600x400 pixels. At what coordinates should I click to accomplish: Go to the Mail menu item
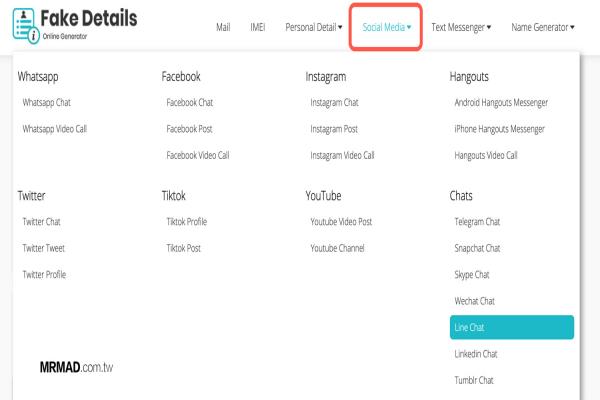coord(223,27)
